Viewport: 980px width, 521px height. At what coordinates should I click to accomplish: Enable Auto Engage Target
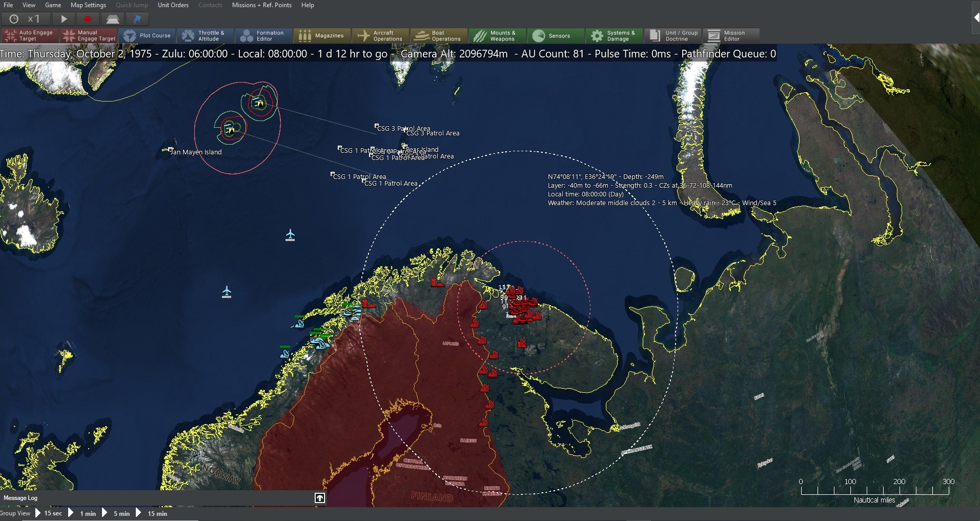pyautogui.click(x=29, y=36)
